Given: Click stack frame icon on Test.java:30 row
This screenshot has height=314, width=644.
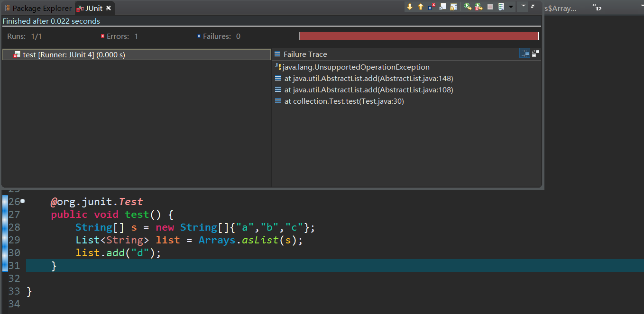Looking at the screenshot, I should coord(278,101).
